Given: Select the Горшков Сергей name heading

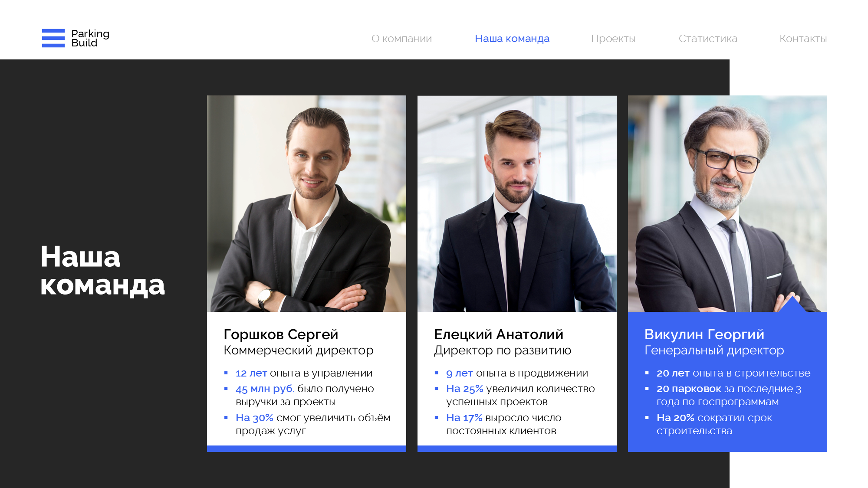Looking at the screenshot, I should tap(281, 334).
